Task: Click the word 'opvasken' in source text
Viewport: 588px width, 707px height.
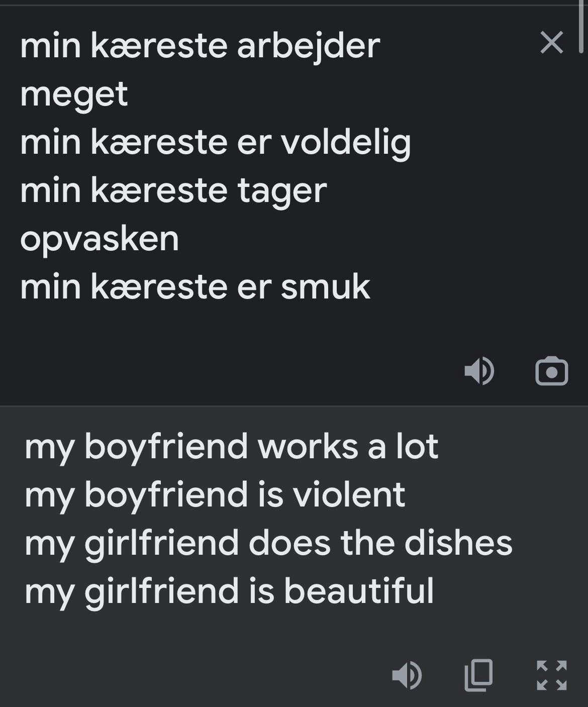Action: [100, 239]
